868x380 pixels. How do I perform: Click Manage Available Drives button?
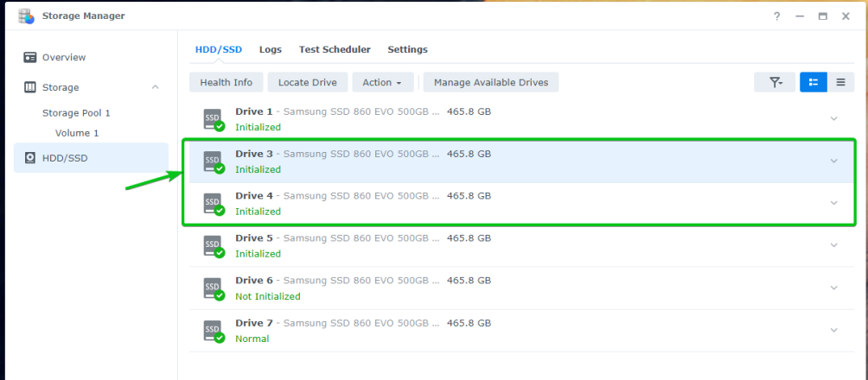(491, 82)
